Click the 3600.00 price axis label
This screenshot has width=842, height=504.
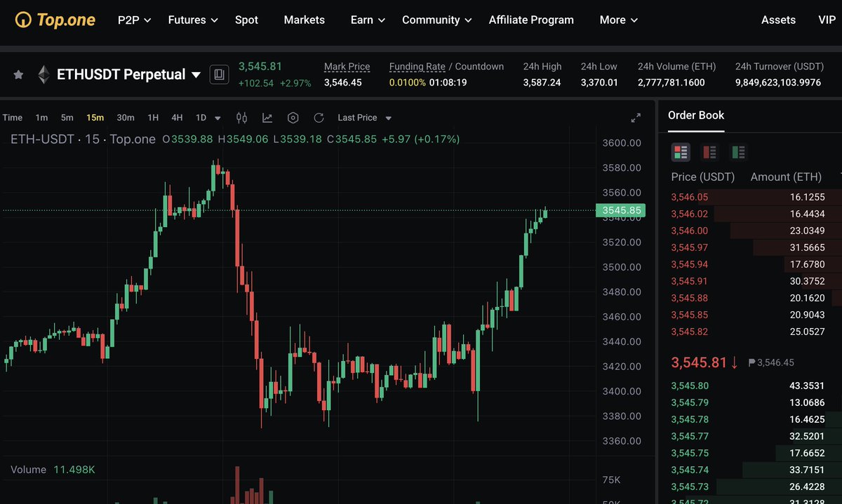click(x=622, y=143)
